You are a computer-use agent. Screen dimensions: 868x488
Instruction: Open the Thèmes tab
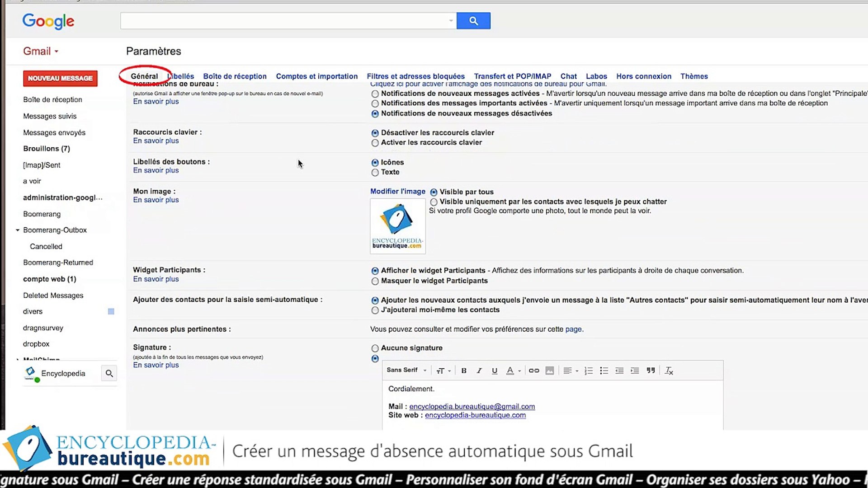tap(693, 76)
